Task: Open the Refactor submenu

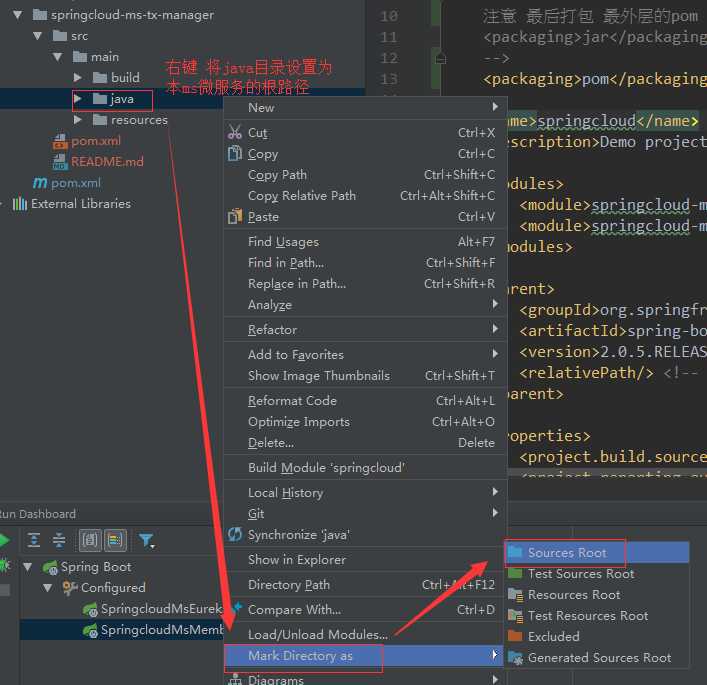Action: pos(365,330)
